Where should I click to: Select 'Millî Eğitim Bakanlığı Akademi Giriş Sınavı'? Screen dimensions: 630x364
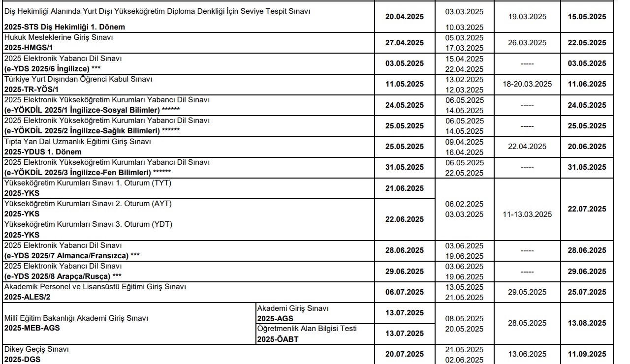pos(76,318)
